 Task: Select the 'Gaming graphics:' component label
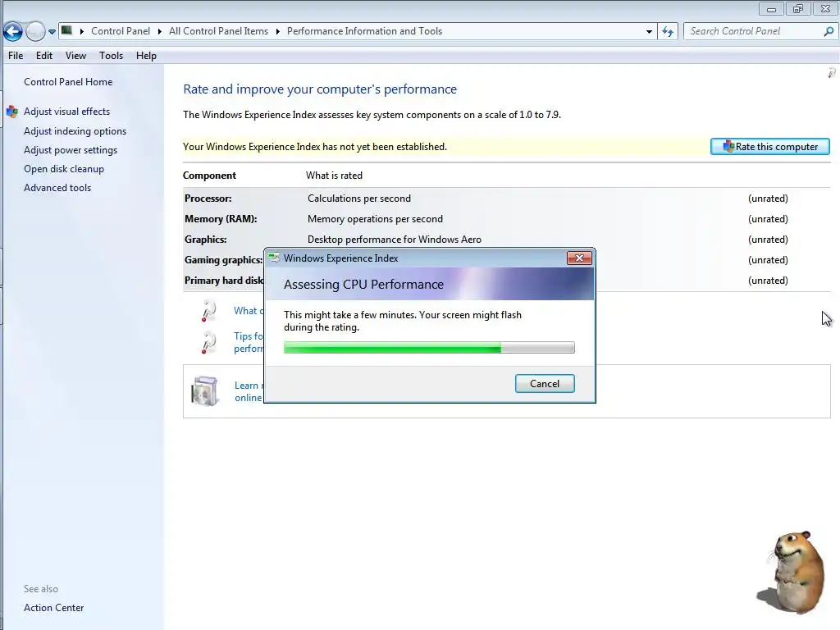[223, 260]
